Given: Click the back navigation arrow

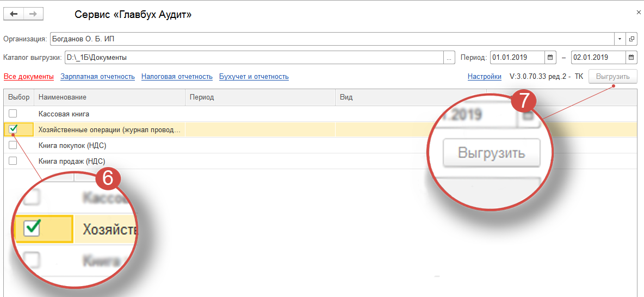Looking at the screenshot, I should point(14,15).
